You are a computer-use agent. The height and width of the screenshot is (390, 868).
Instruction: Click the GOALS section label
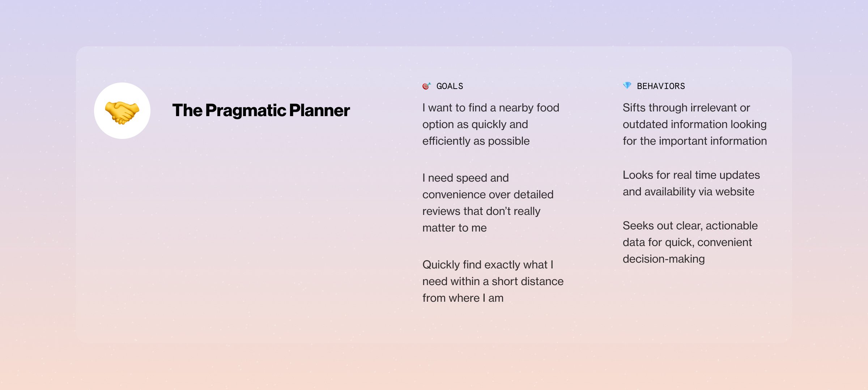[450, 86]
